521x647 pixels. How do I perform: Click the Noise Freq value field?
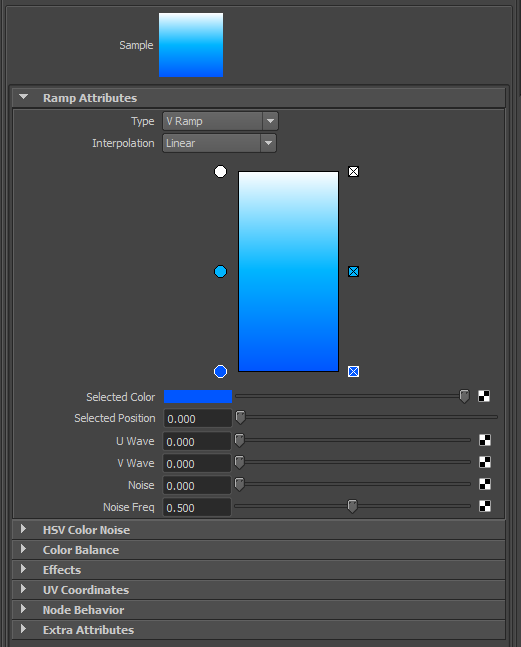coord(197,507)
